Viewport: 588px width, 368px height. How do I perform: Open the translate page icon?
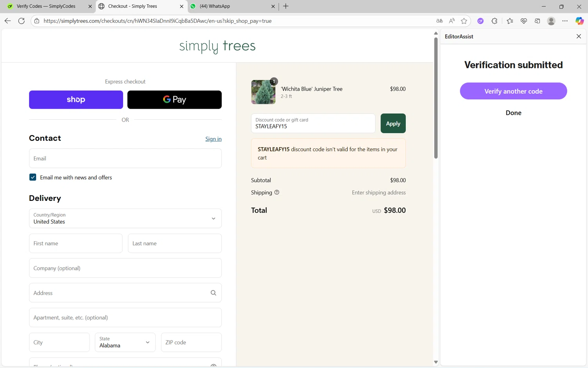tap(439, 21)
